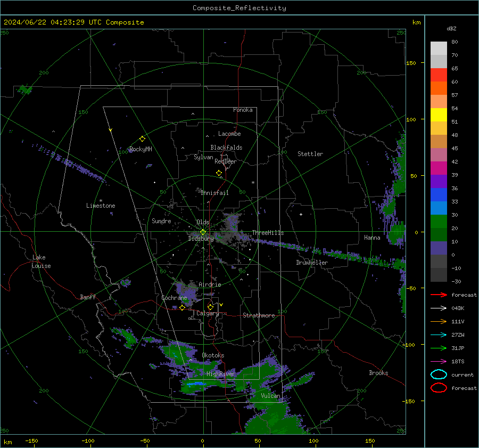Click the Banff city label
This screenshot has height=448, width=479.
click(x=88, y=297)
